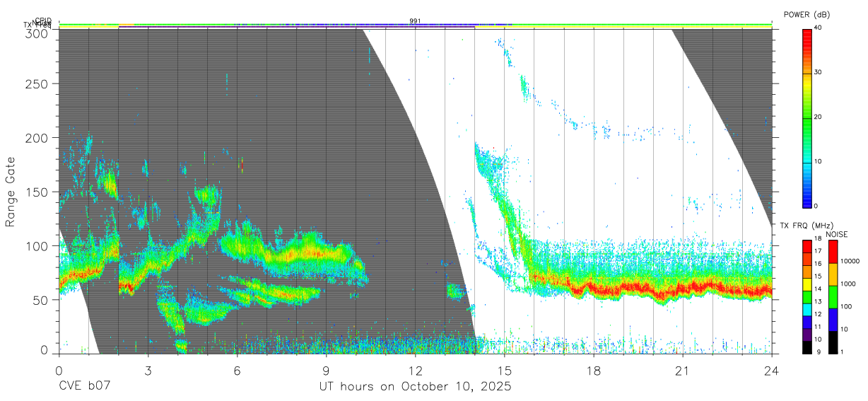Image resolution: width=868 pixels, height=401 pixels.
Task: Click range gate tick label 300
Action: (38, 33)
